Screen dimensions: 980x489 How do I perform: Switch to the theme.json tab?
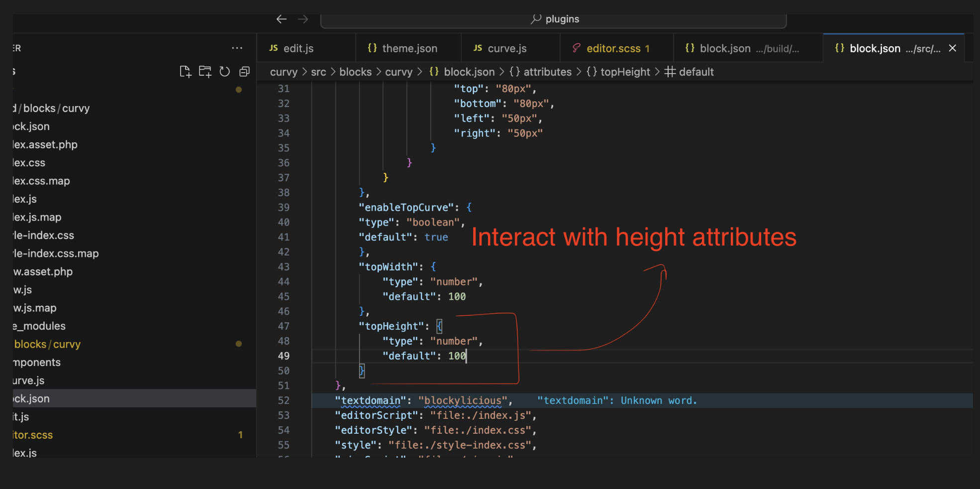point(408,48)
